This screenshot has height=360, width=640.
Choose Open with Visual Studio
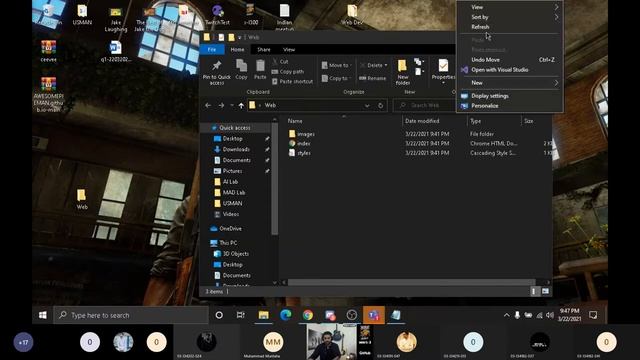click(509, 70)
